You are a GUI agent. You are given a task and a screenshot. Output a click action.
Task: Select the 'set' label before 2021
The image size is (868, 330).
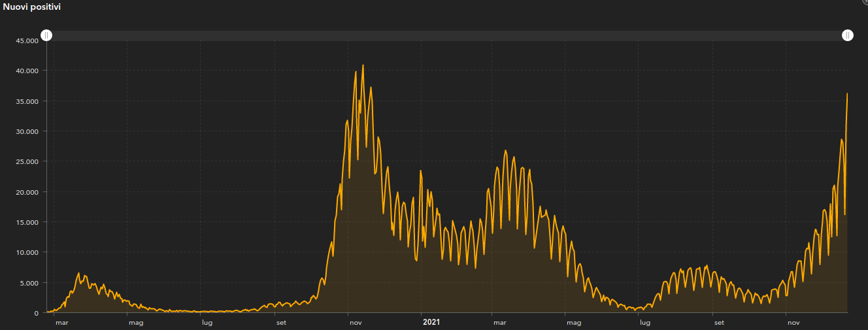(x=281, y=323)
